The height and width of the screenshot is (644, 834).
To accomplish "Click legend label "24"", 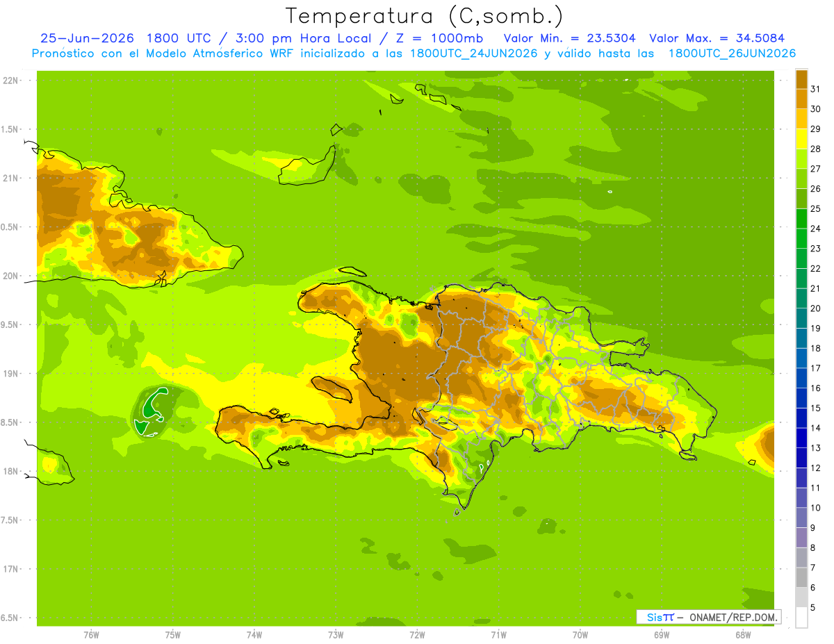I will (815, 229).
